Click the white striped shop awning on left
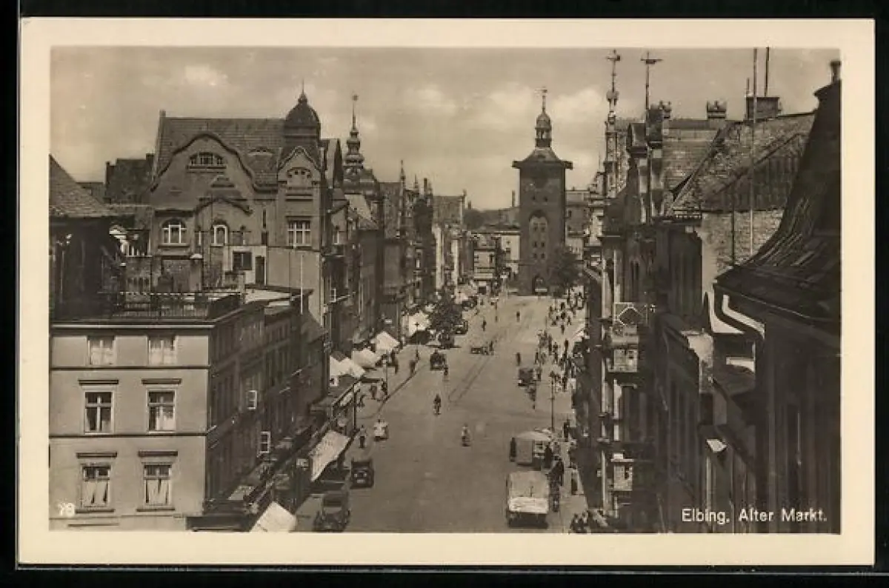 coord(327,452)
